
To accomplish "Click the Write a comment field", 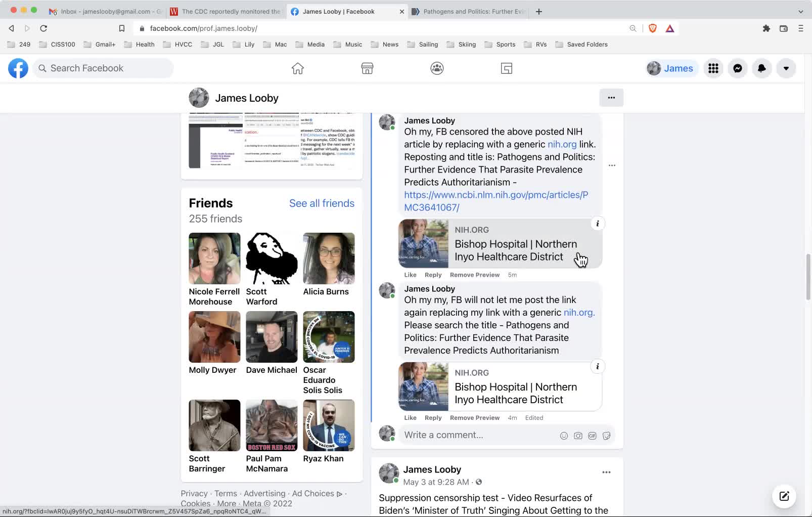I will point(478,435).
